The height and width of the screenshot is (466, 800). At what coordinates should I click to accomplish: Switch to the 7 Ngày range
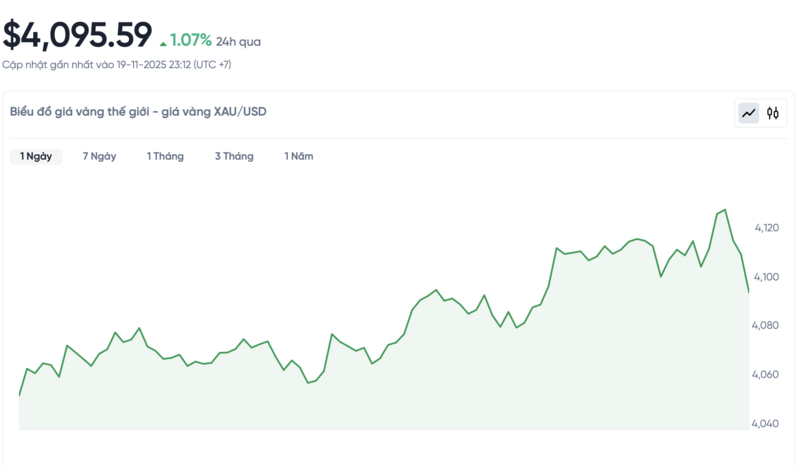coord(99,157)
